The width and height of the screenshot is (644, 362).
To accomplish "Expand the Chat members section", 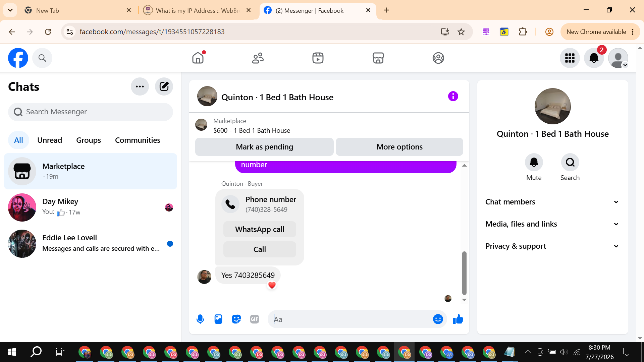I will point(552,202).
